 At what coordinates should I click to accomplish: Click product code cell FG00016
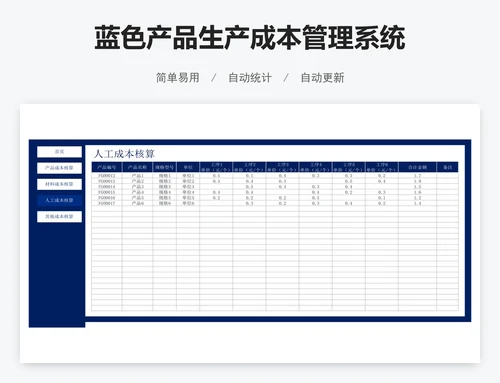(x=107, y=198)
